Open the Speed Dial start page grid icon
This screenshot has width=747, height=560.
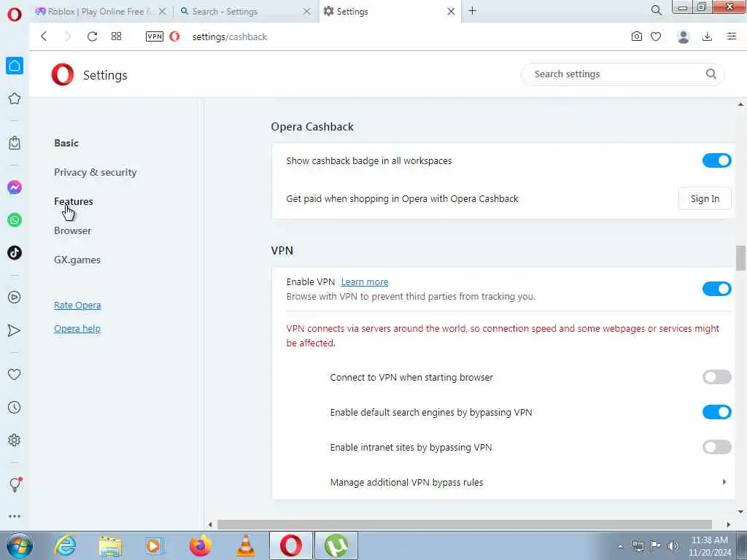click(116, 36)
